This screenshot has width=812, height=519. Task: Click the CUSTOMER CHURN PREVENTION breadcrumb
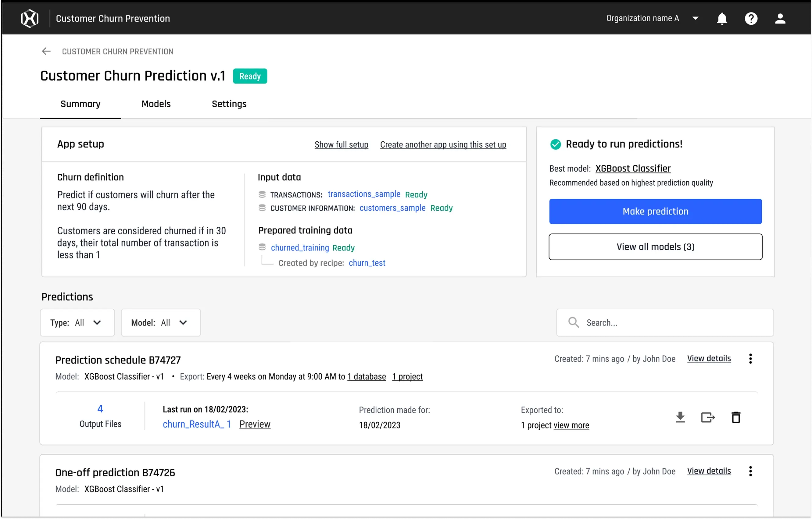118,51
